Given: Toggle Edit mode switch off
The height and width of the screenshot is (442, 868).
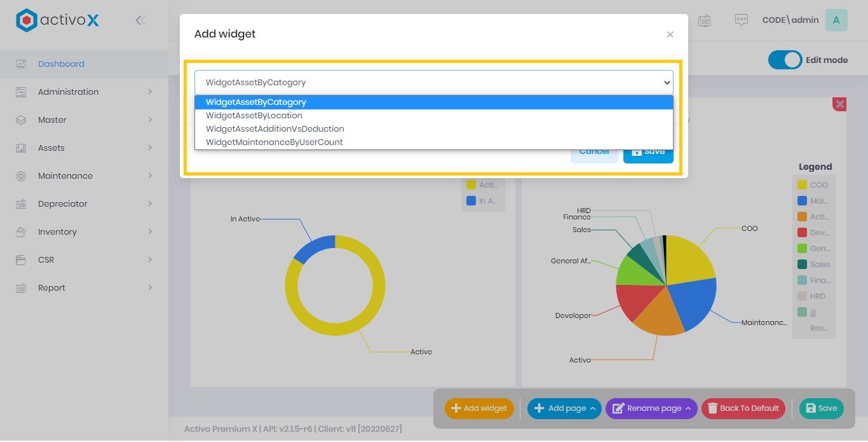Looking at the screenshot, I should [785, 60].
